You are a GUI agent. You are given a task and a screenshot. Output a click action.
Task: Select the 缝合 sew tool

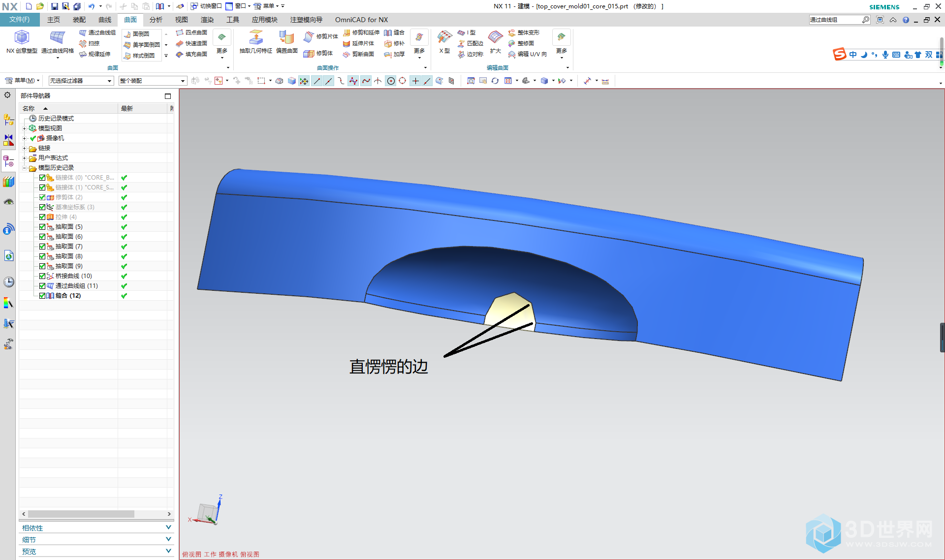(x=394, y=32)
